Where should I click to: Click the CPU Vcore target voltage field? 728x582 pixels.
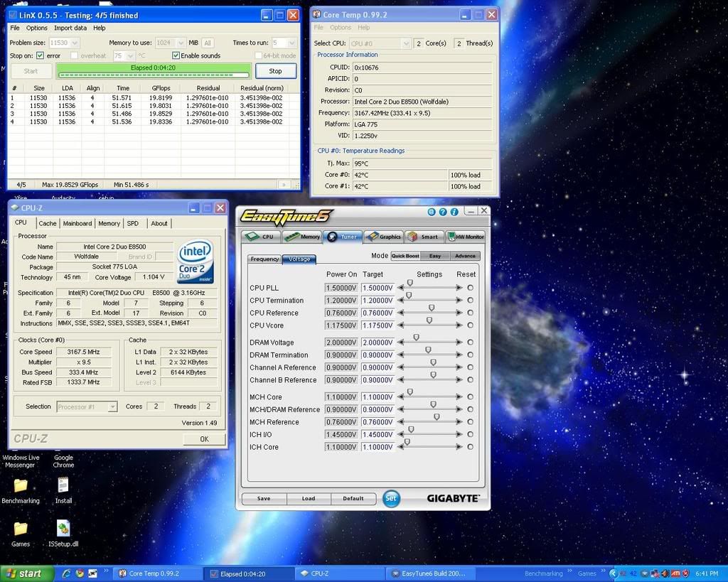point(378,325)
